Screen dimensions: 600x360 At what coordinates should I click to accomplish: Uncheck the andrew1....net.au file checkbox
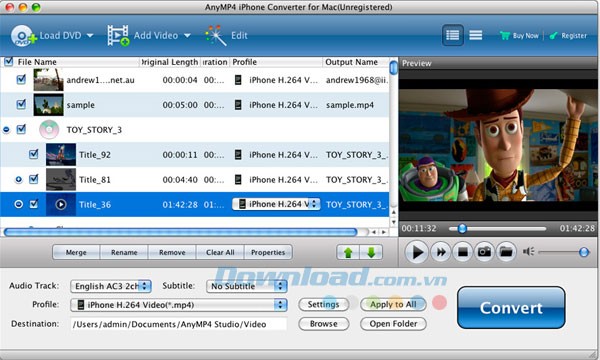[21, 80]
